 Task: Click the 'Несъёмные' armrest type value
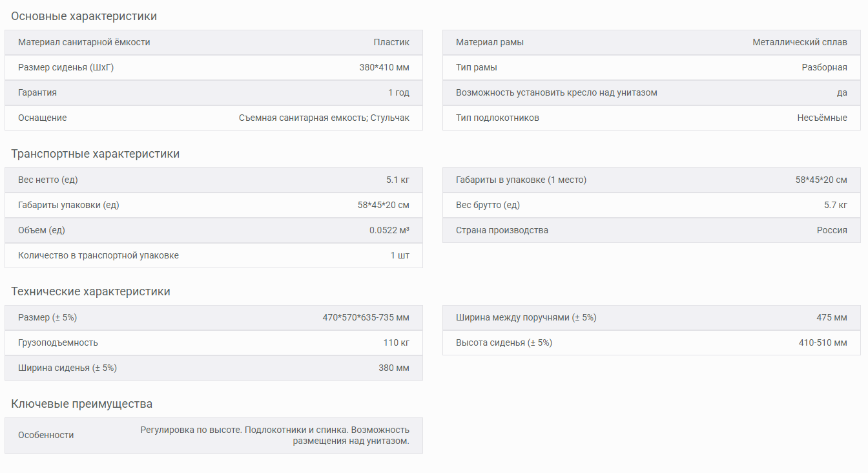pos(821,118)
